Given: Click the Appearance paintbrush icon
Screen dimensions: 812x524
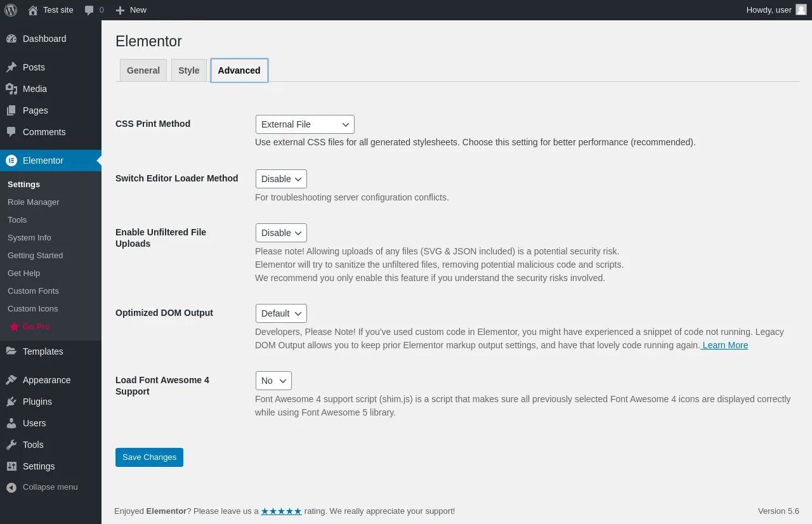Looking at the screenshot, I should [11, 380].
